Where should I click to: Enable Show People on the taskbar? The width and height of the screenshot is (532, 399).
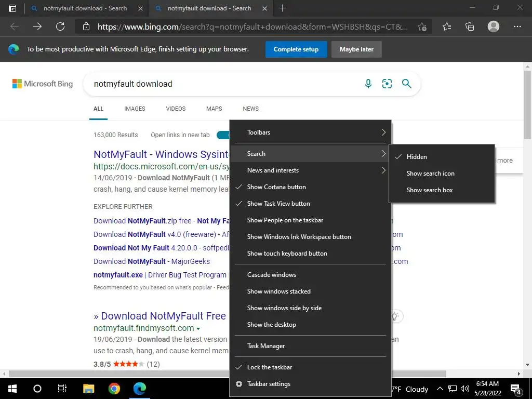pos(311,220)
